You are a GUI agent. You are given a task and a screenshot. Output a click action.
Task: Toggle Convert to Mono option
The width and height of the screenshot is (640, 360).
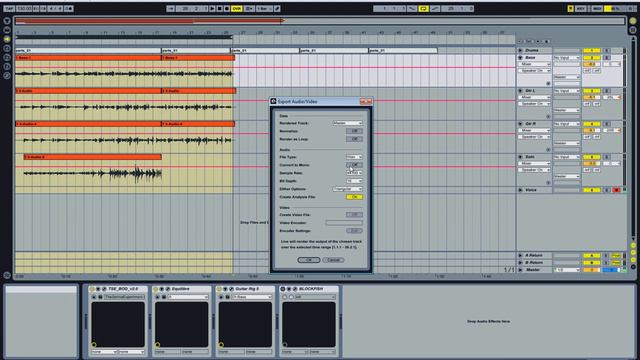coord(354,165)
